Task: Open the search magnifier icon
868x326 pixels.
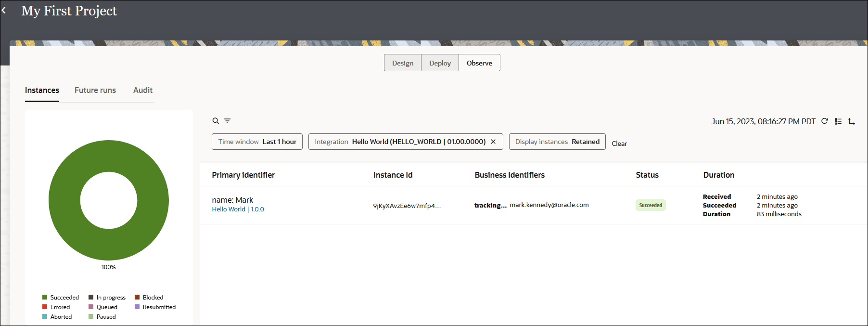Action: click(216, 121)
